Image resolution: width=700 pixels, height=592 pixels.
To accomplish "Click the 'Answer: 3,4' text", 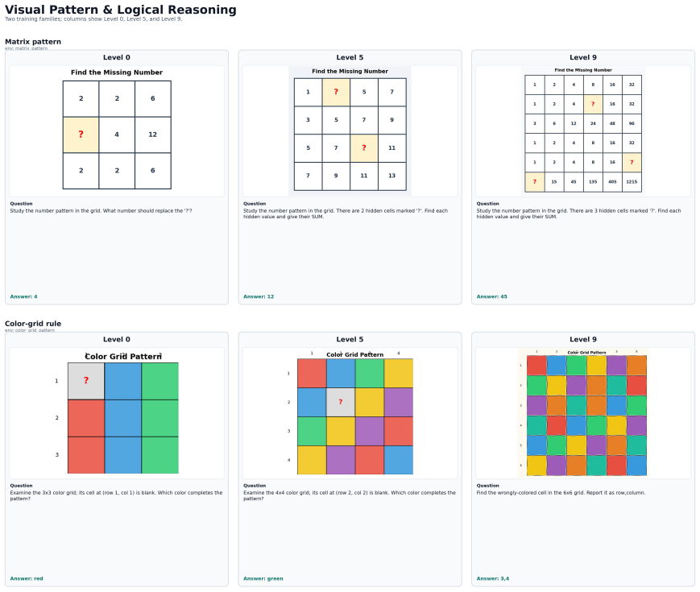I will pyautogui.click(x=492, y=578).
